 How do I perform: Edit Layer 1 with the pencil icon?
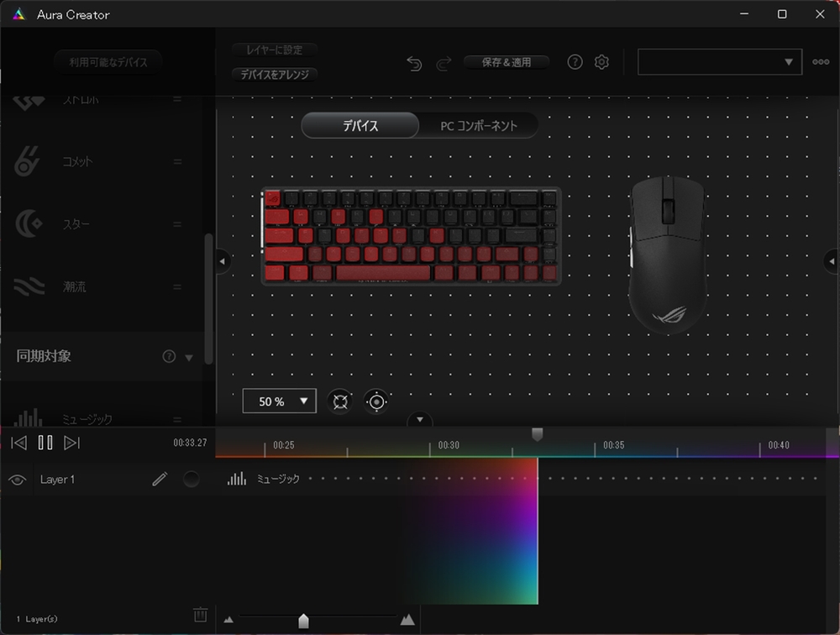pos(160,479)
